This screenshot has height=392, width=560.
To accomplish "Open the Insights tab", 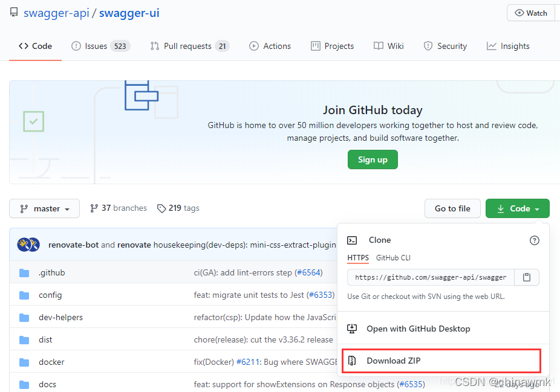I will pyautogui.click(x=508, y=46).
